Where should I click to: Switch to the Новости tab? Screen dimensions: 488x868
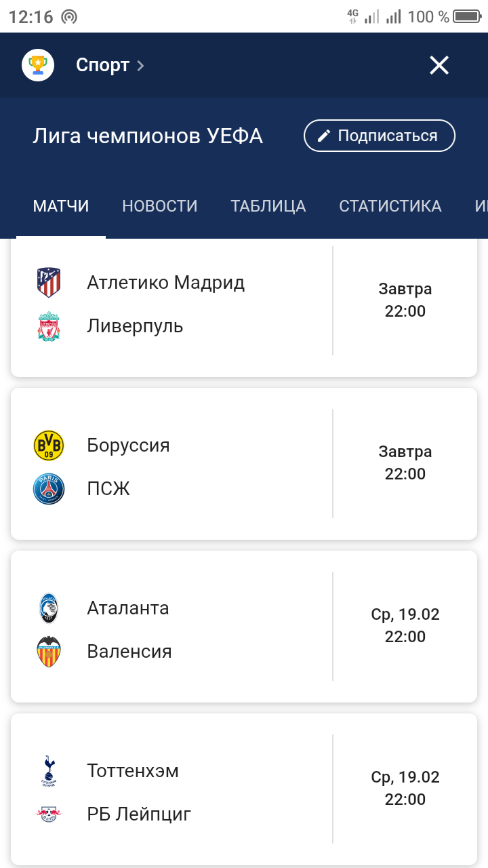[x=160, y=206]
